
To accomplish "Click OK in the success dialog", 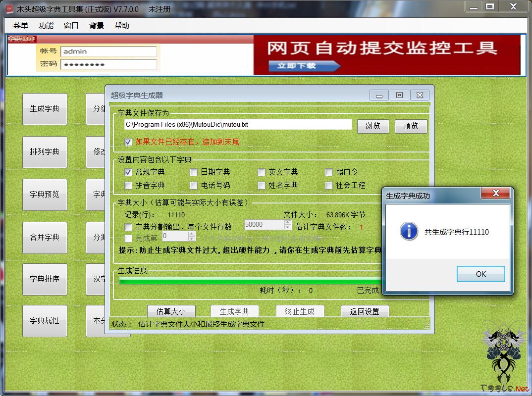I will coord(480,274).
